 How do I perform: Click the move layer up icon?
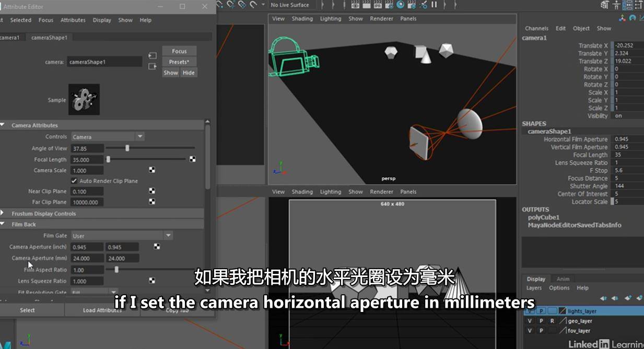(x=604, y=298)
